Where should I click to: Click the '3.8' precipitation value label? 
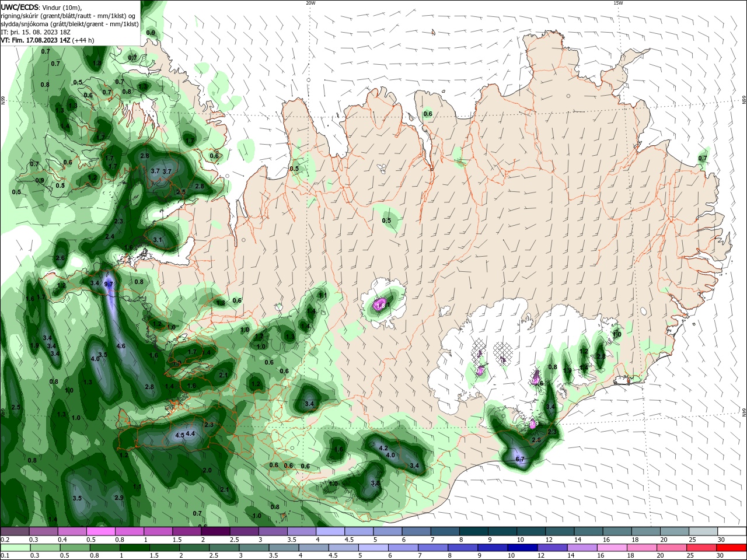coord(375,483)
